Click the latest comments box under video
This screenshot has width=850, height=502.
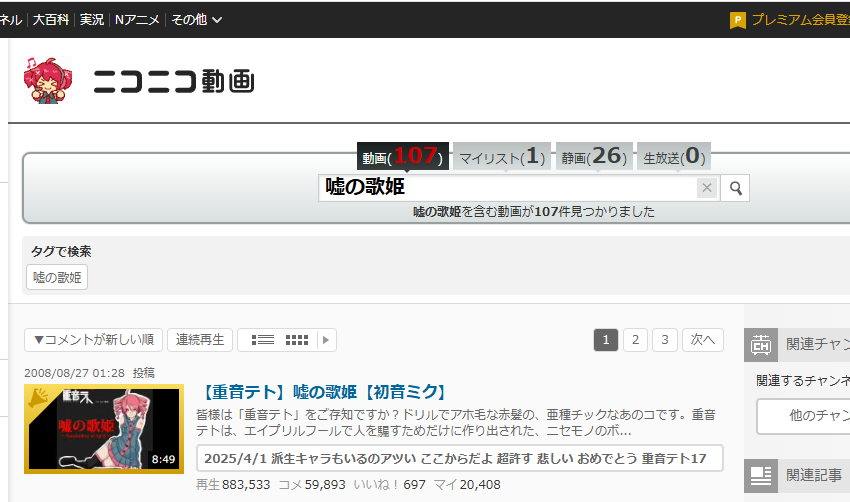460,459
